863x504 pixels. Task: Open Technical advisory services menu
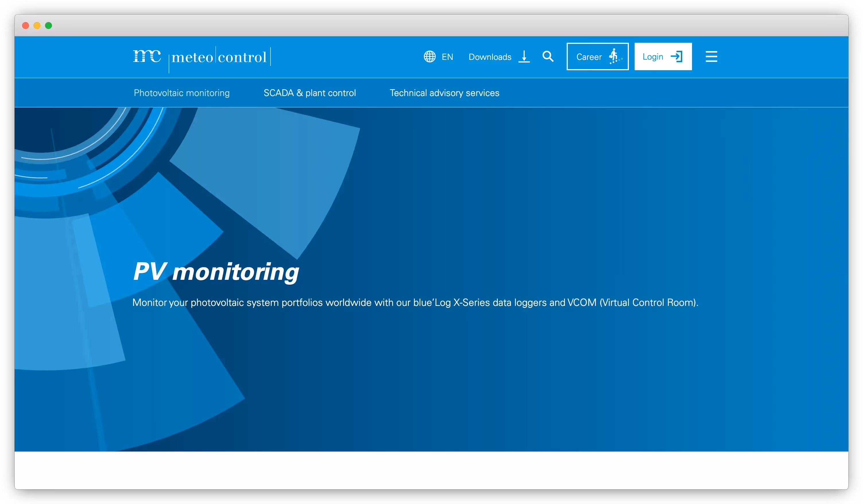(444, 93)
